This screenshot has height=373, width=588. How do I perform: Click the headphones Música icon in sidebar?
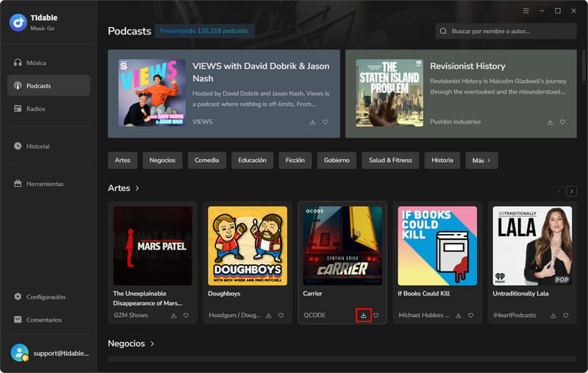[18, 63]
